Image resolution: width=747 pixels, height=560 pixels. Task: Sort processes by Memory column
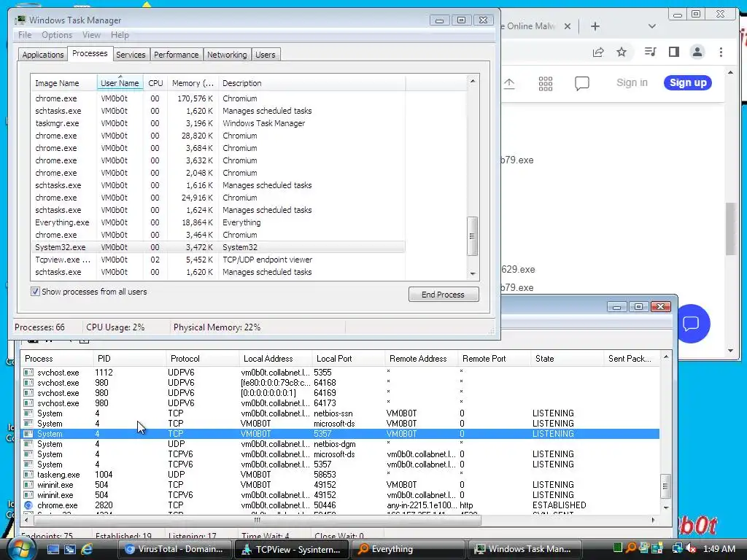pyautogui.click(x=193, y=83)
